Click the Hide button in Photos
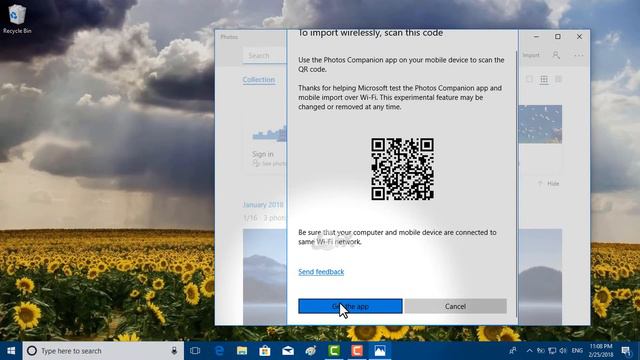The height and width of the screenshot is (360, 640). [x=549, y=184]
